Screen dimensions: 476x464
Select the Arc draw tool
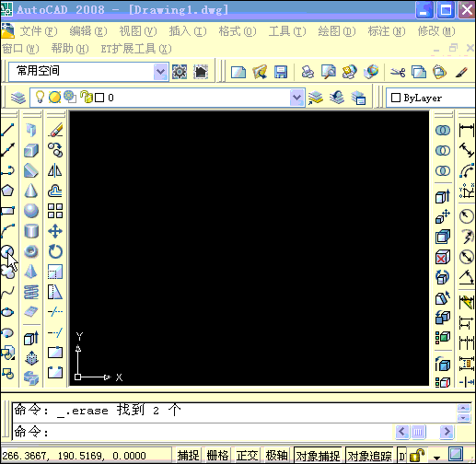pyautogui.click(x=7, y=231)
